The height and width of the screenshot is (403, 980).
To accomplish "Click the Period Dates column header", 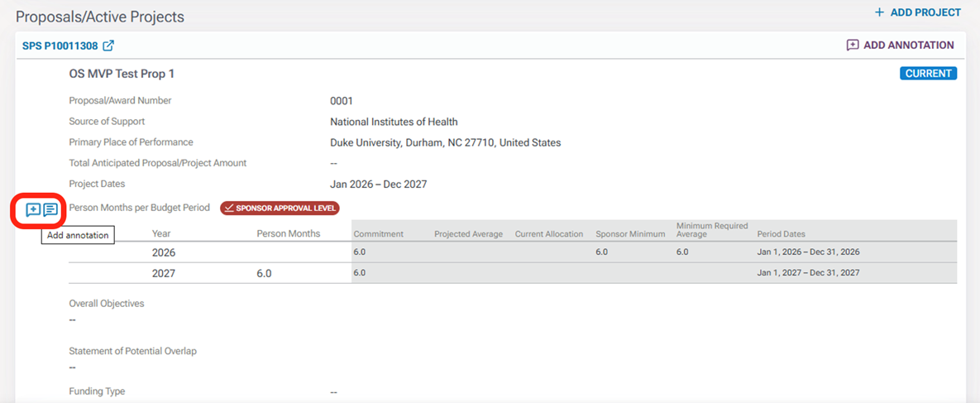I will click(x=781, y=234).
